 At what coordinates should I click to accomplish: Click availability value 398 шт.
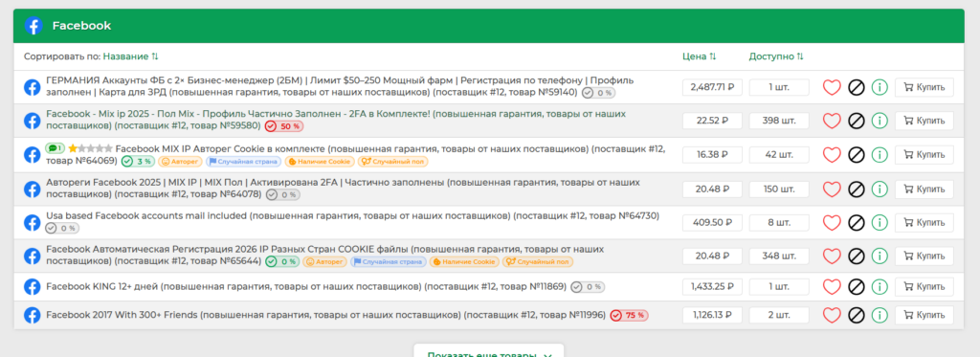coord(779,121)
